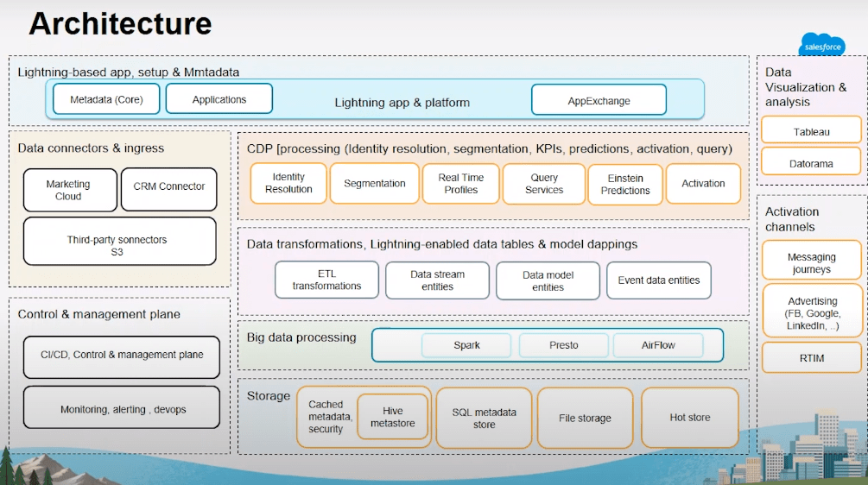Select the Messaging journeys channel box
The width and height of the screenshot is (868, 485).
[x=811, y=263]
